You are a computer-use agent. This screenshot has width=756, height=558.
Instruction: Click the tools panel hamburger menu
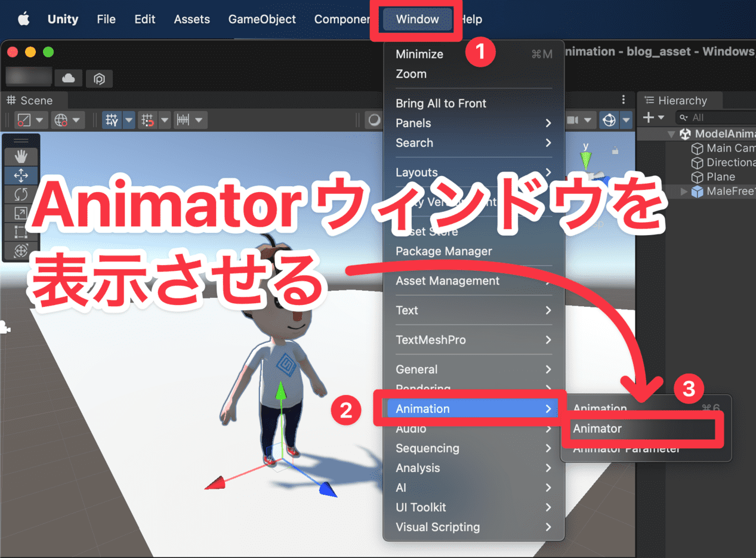[21, 140]
